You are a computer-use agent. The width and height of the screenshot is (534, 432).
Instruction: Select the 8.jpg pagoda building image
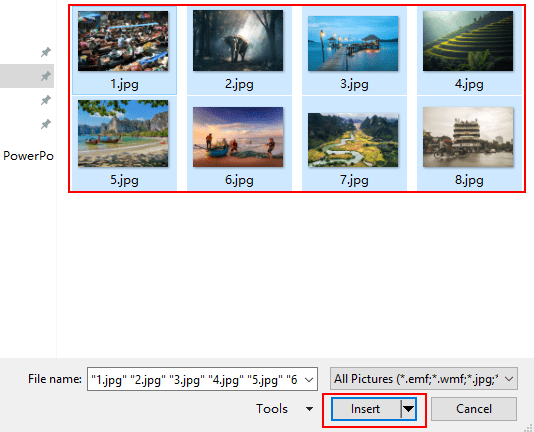tap(468, 137)
